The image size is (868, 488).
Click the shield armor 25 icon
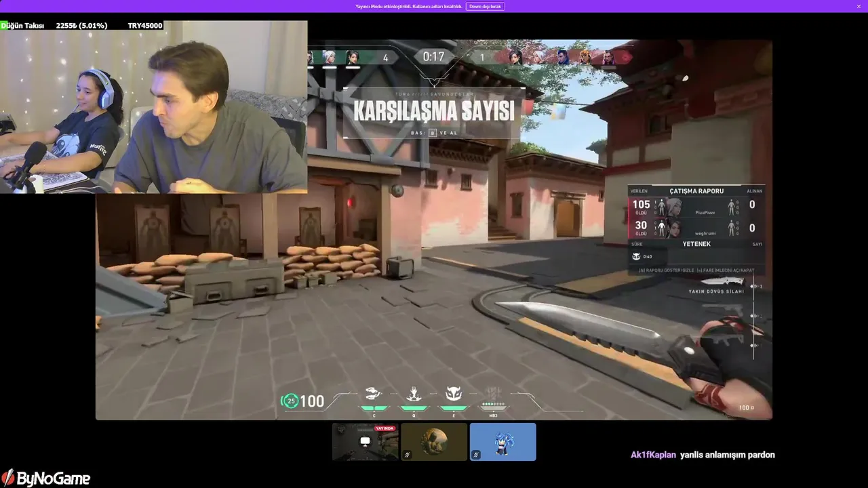click(290, 401)
